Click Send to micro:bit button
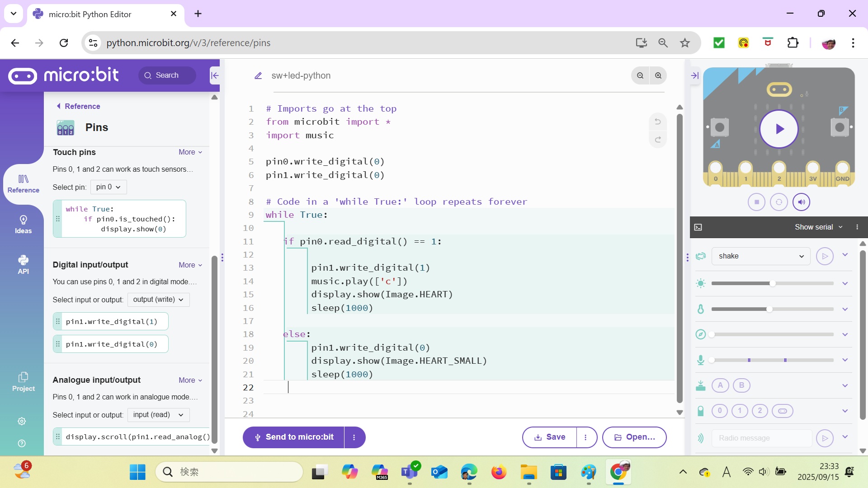The width and height of the screenshot is (868, 488). tap(294, 437)
